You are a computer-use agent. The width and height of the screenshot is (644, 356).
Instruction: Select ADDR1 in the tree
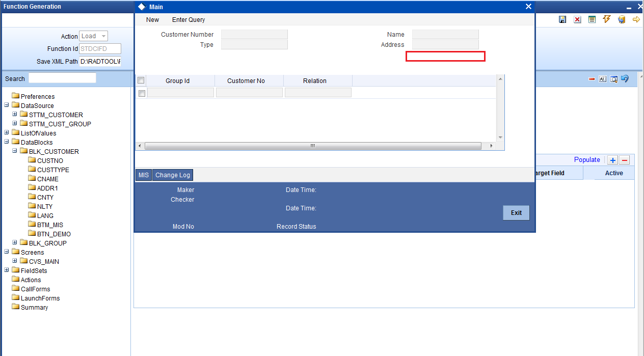click(x=47, y=188)
